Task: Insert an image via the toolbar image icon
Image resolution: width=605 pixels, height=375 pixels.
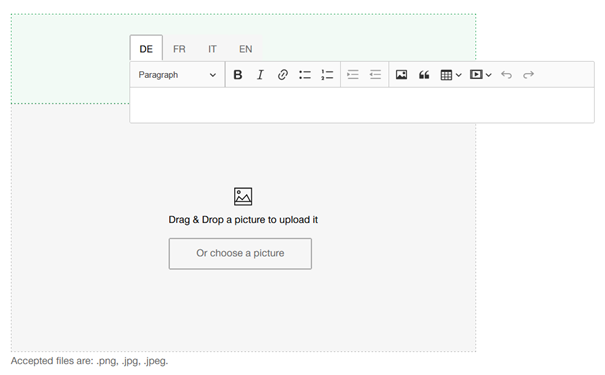Action: tap(401, 74)
